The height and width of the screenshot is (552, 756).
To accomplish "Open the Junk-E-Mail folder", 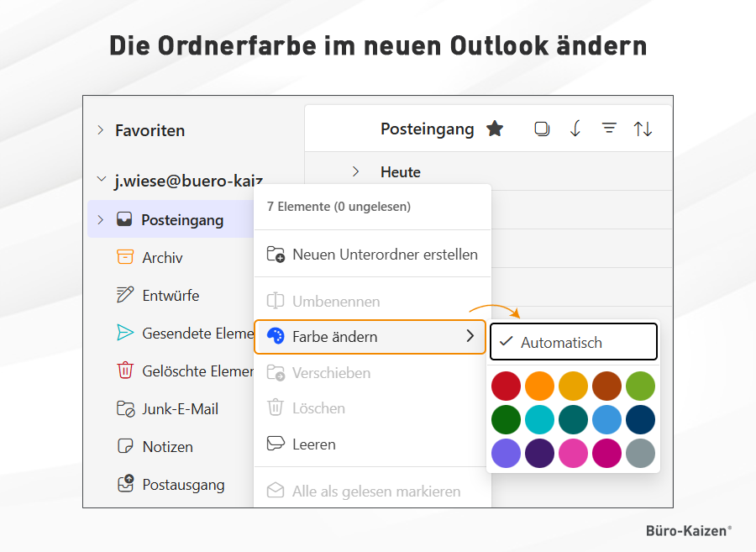I will 180,409.
